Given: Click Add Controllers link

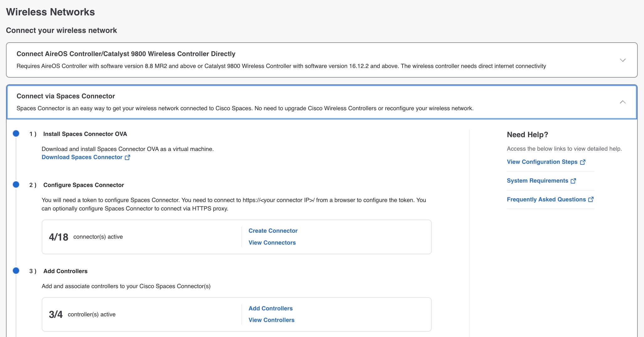Looking at the screenshot, I should [271, 308].
